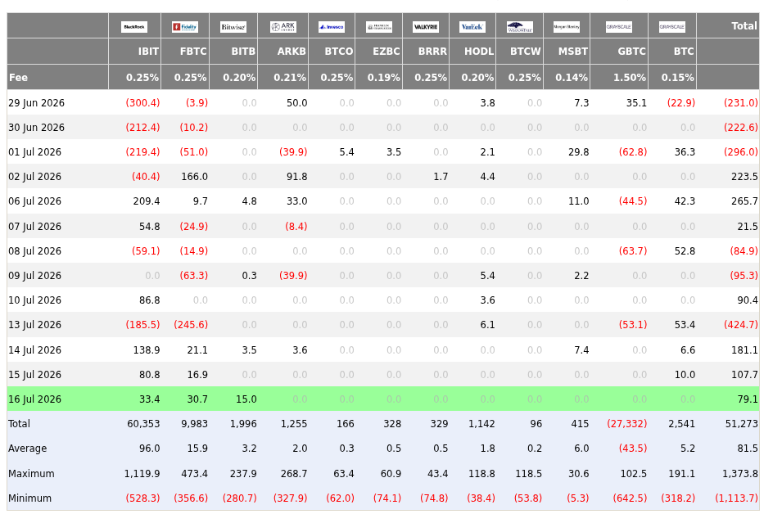The height and width of the screenshot is (532, 773).
Task: Click the 166.0 FBTC value on 02 Jul
Action: [195, 177]
